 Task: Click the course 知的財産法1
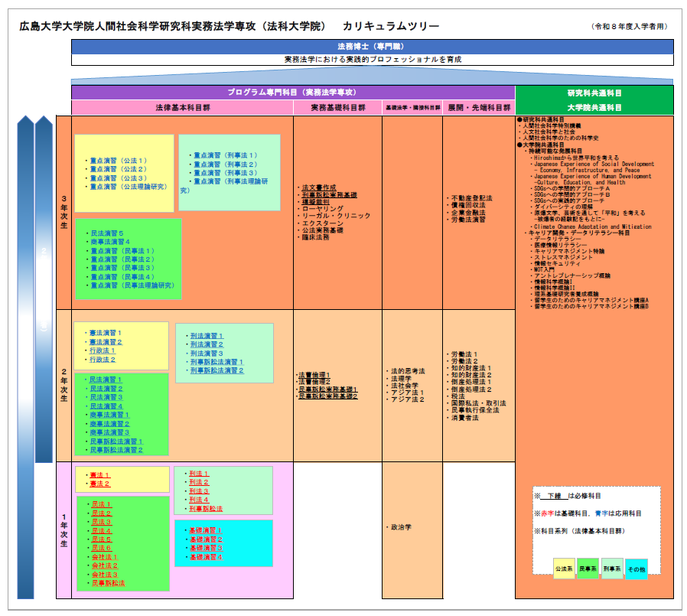click(x=471, y=368)
